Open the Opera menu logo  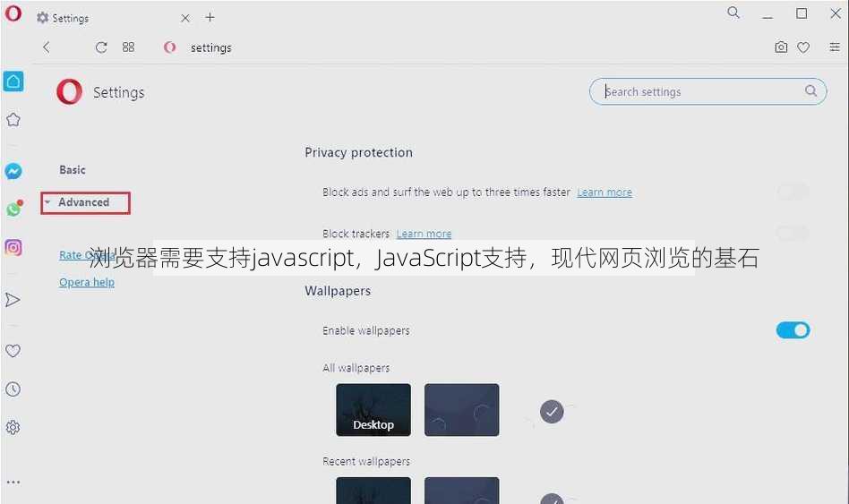pos(13,13)
